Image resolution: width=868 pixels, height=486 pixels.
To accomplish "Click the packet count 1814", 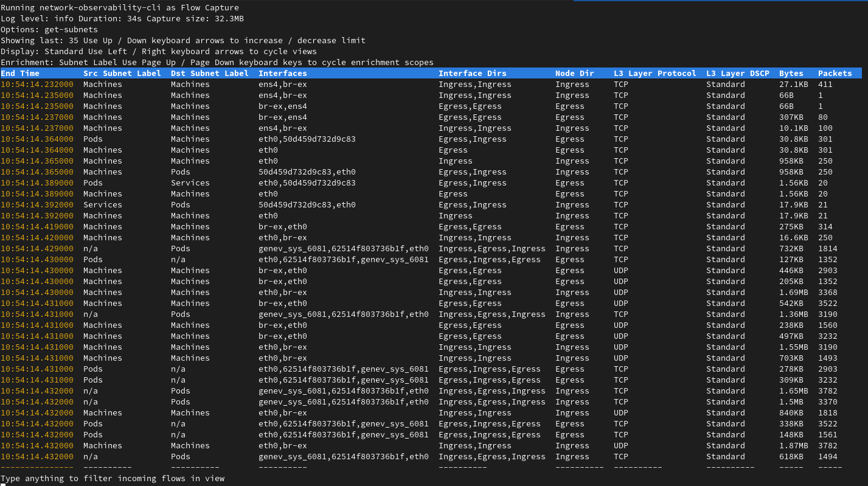I will click(828, 248).
